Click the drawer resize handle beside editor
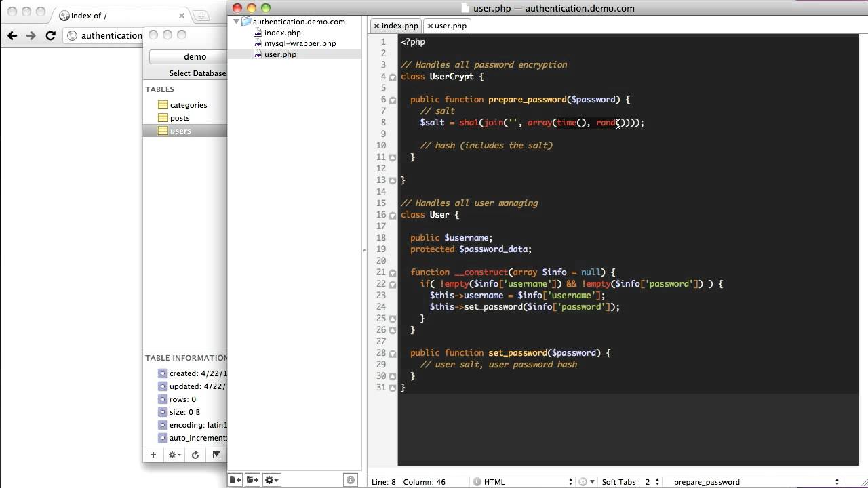This screenshot has width=868, height=488. click(x=364, y=250)
